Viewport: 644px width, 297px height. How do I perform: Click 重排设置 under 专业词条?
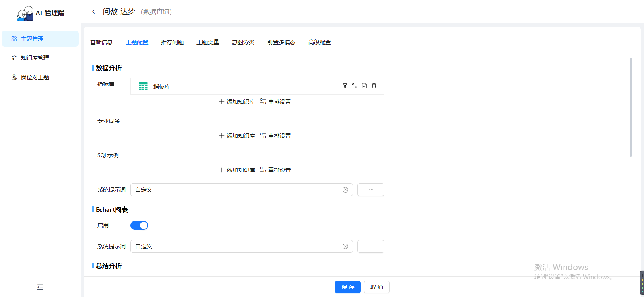[x=276, y=136]
